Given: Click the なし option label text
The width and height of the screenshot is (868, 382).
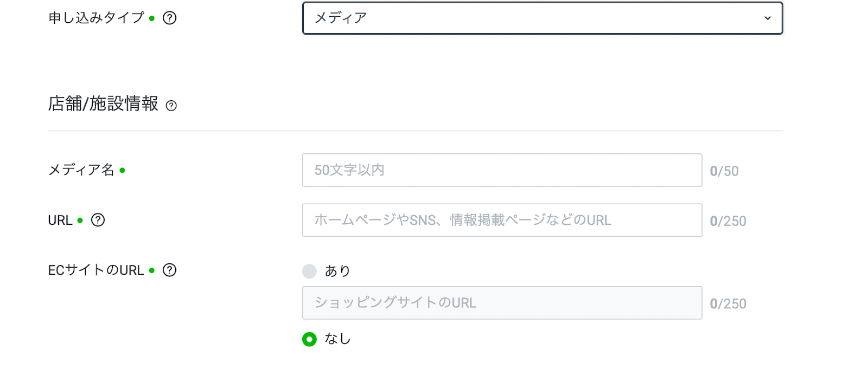Looking at the screenshot, I should 337,339.
